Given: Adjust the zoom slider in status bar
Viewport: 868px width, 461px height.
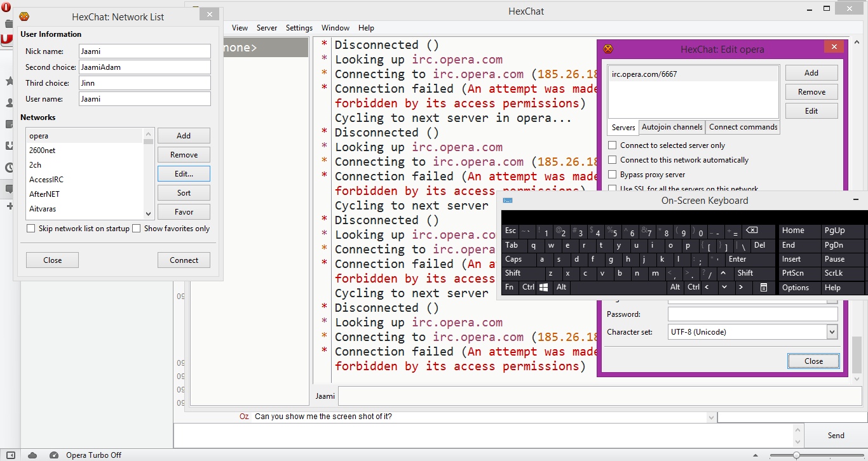Looking at the screenshot, I should pos(796,455).
